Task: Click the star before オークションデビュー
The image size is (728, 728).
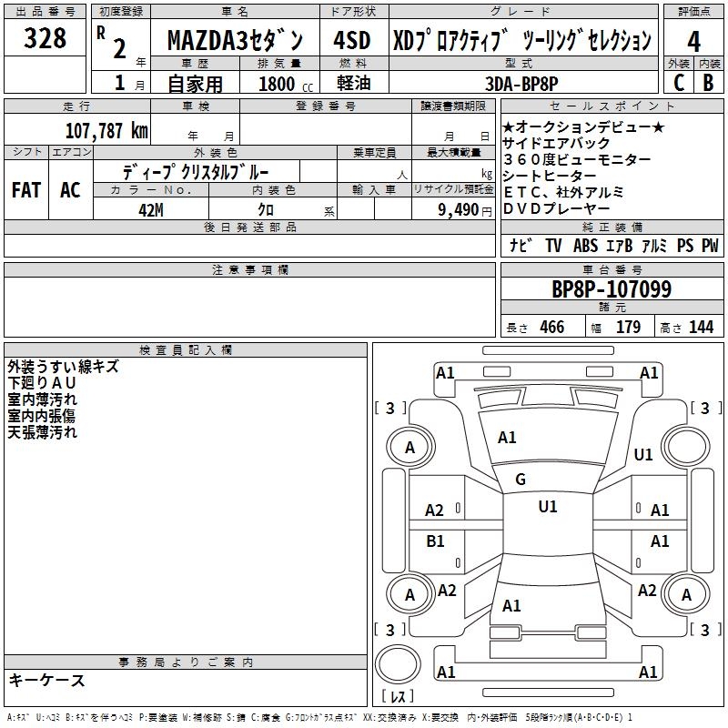Action: 509,126
